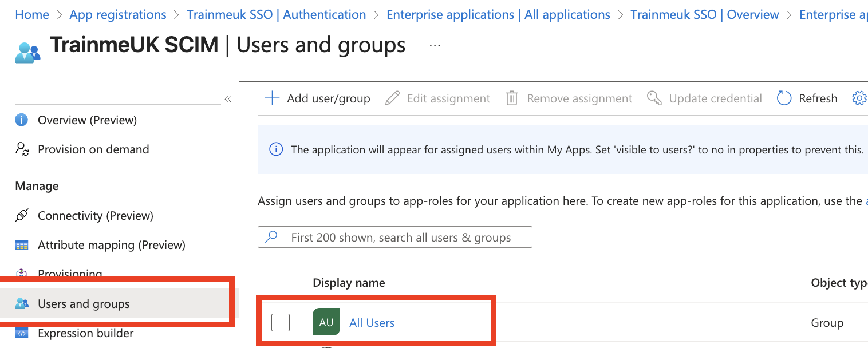Click the Remove assignment trash icon

coord(511,98)
